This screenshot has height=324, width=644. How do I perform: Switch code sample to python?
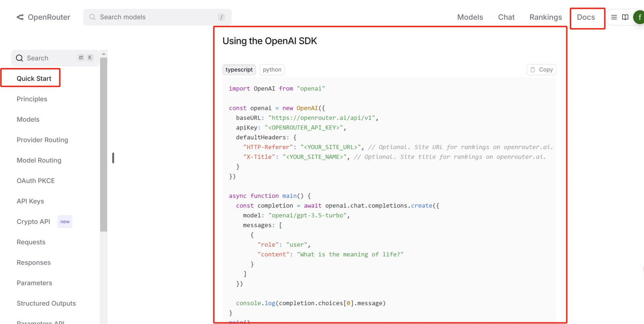272,70
